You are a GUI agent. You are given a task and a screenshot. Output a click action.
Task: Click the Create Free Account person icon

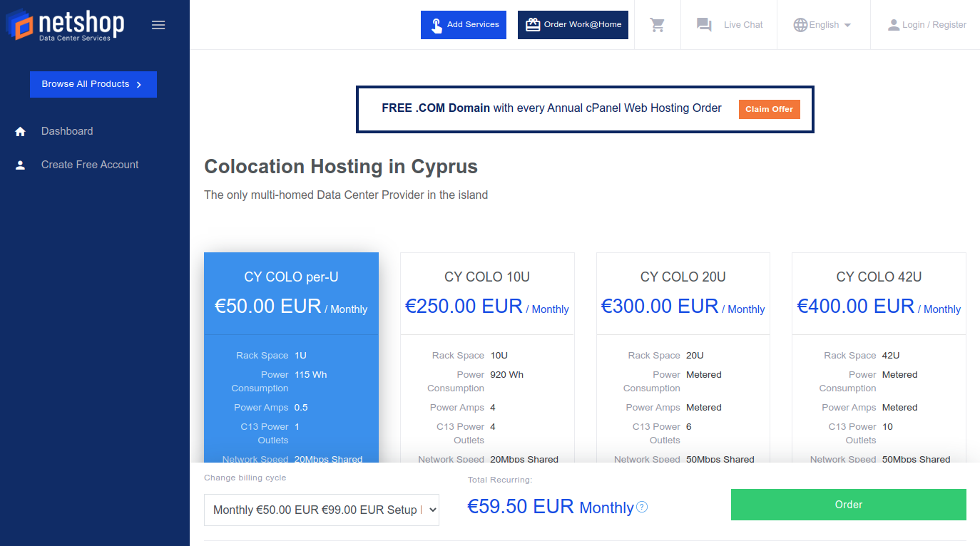coord(20,165)
